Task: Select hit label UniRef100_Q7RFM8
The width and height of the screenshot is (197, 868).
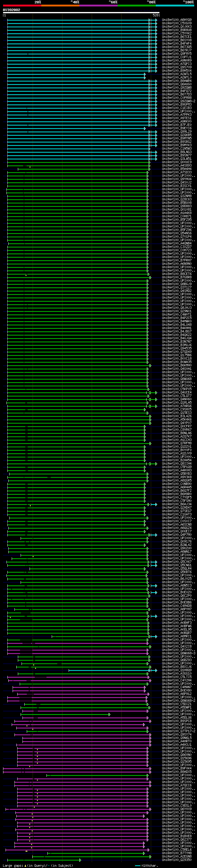Action: [177, 443]
